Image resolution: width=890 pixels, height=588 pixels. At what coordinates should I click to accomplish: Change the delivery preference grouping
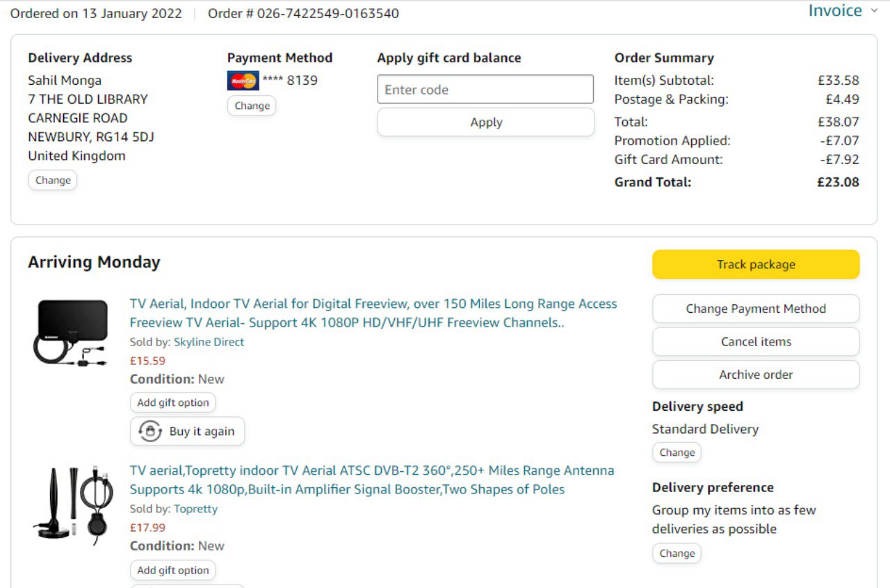677,553
